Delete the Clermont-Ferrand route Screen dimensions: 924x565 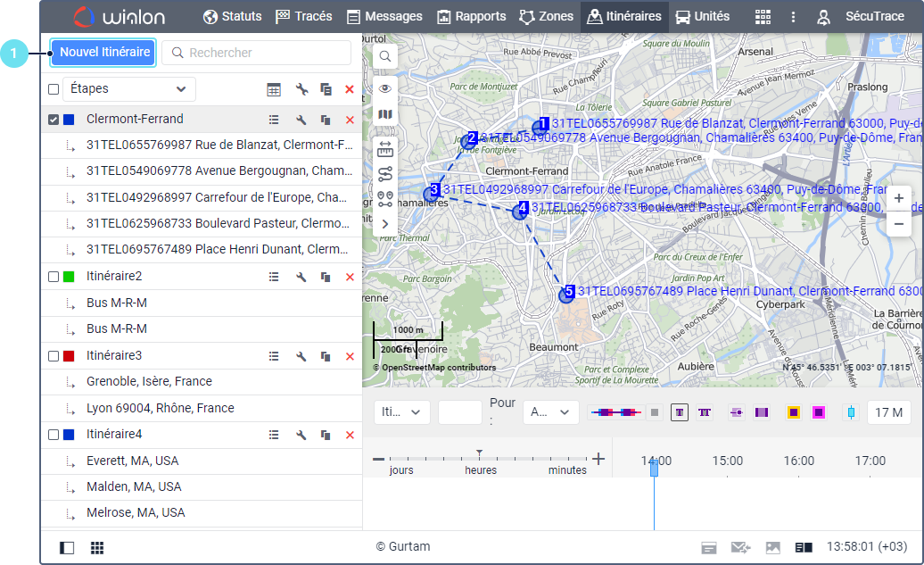[x=350, y=120]
